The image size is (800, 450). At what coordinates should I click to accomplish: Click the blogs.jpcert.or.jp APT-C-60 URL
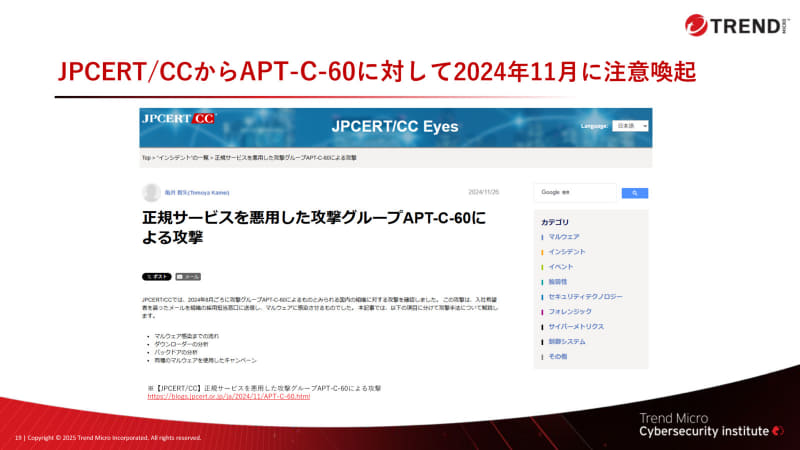pyautogui.click(x=229, y=396)
